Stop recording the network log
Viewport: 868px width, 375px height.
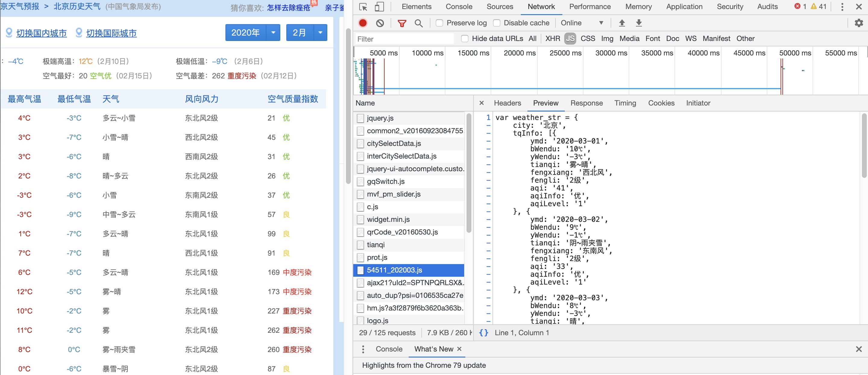[363, 23]
